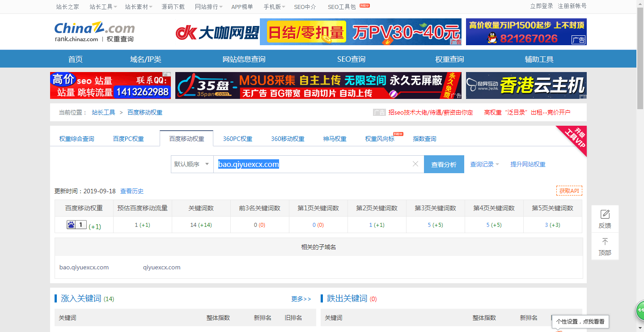Click 更多>> in 涨入关键词 section
The width and height of the screenshot is (644, 332).
(301, 298)
